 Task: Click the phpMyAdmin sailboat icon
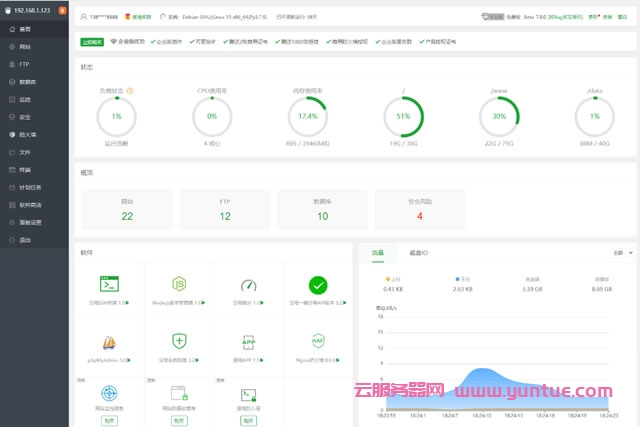109,341
